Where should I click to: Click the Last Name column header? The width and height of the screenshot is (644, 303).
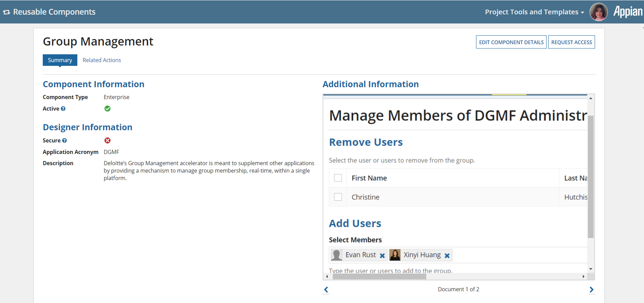click(576, 178)
